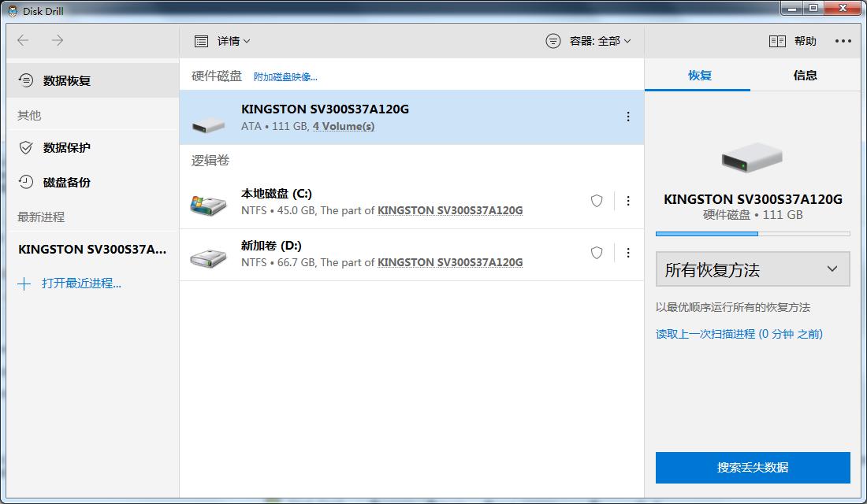Select the 本地磁盘 (C:) volume row
Viewport: 867px width, 504px height.
(x=411, y=202)
